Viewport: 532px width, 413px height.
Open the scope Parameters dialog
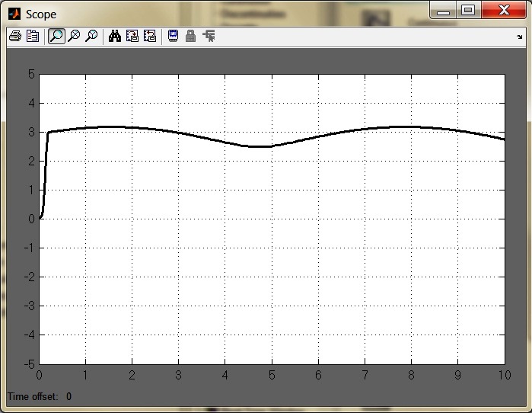tap(33, 36)
